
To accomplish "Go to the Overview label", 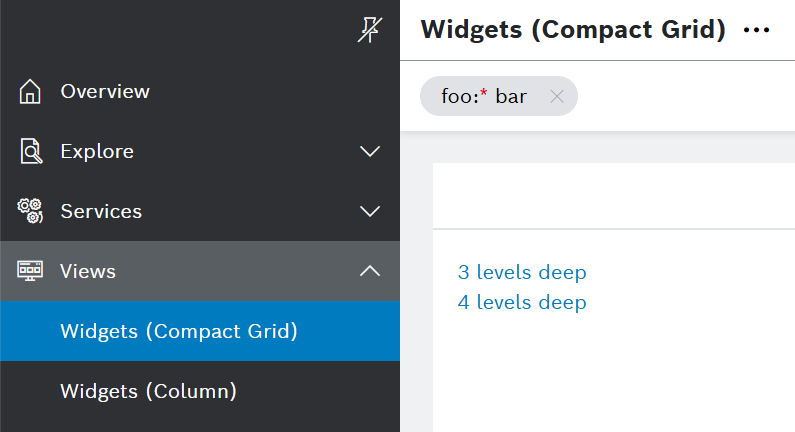I will point(105,91).
